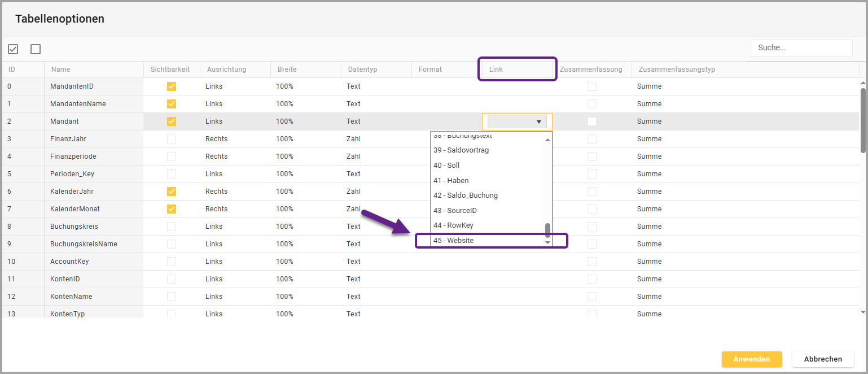Disable visibility for KalenderMonat

tap(172, 209)
